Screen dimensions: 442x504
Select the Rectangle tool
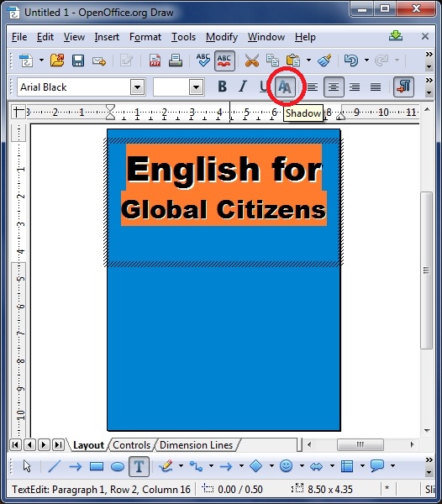pyautogui.click(x=97, y=466)
